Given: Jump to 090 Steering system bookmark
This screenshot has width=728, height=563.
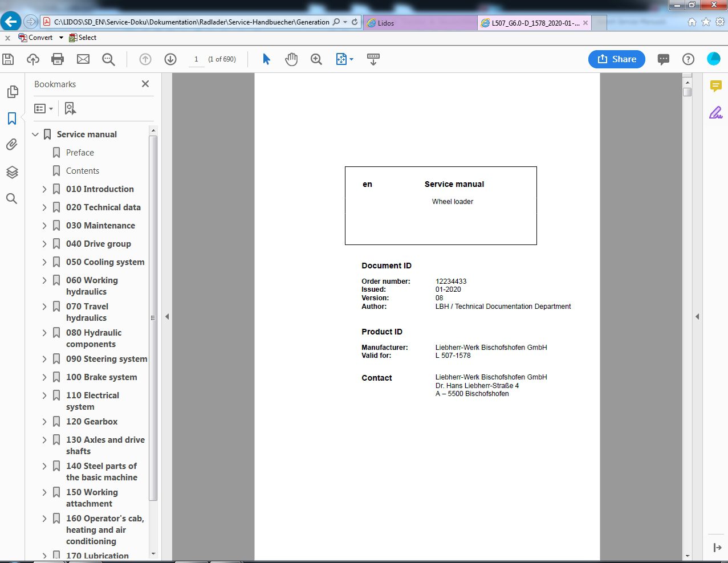Looking at the screenshot, I should (x=107, y=359).
